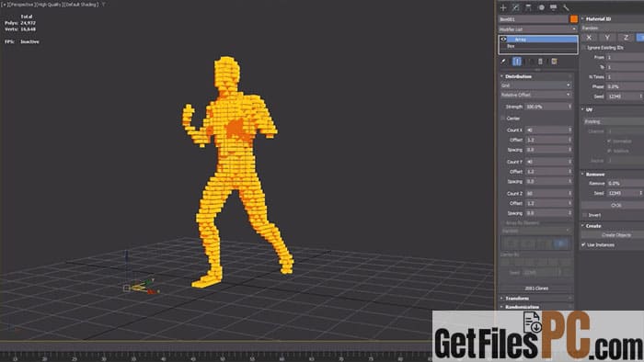Image resolution: width=644 pixels, height=362 pixels.
Task: Click the N Times value field
Action: click(x=625, y=77)
